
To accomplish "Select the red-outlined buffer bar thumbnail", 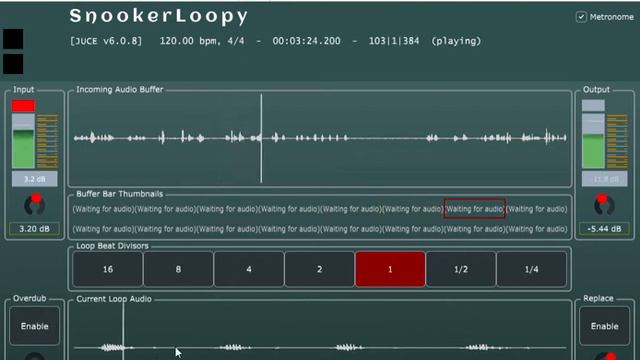I will (x=474, y=209).
